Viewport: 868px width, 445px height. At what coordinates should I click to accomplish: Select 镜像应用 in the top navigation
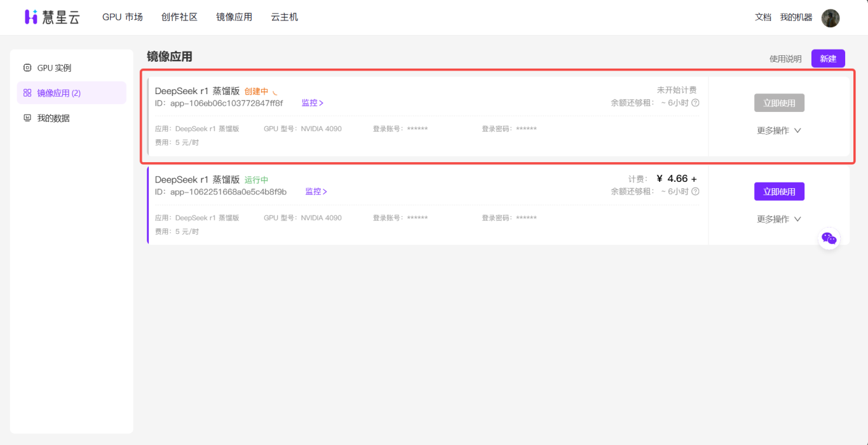234,17
